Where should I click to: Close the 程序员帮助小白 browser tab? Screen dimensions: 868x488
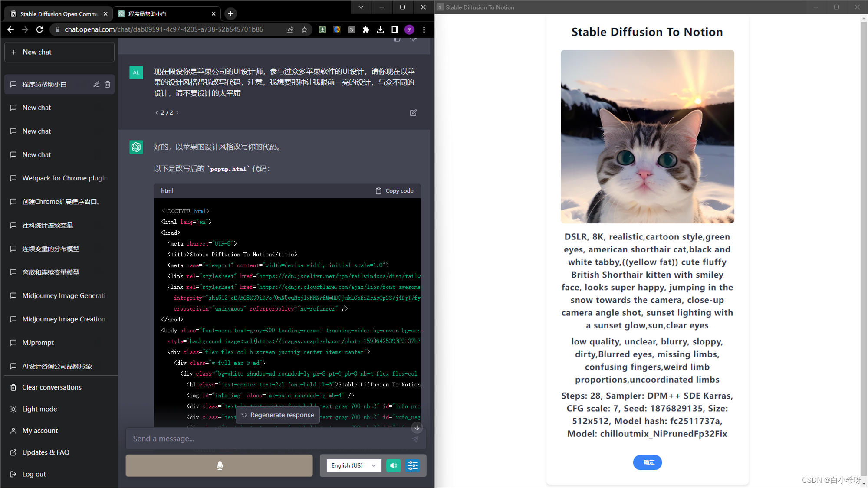coord(214,14)
